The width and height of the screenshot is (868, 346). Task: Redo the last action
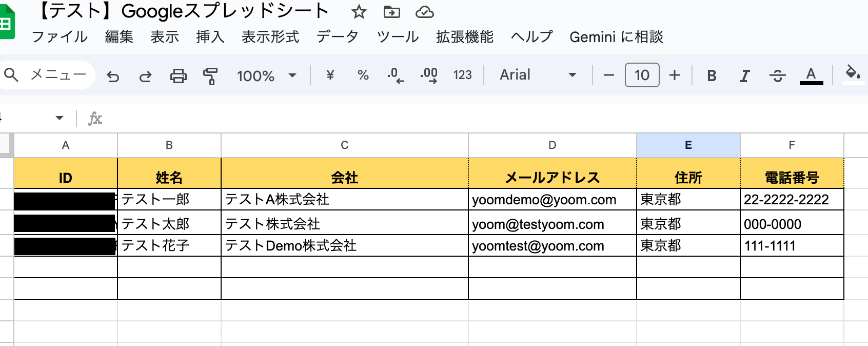click(146, 76)
